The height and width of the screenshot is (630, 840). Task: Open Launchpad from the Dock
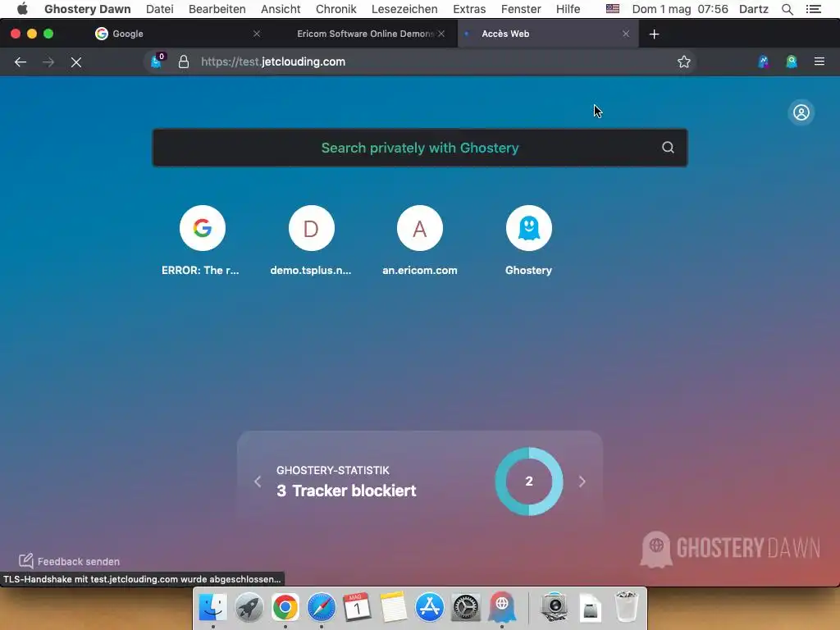click(249, 607)
